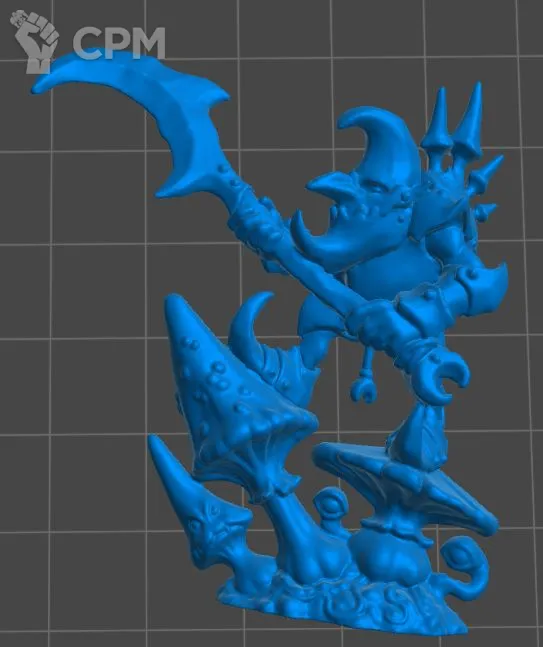Click the CPM watermark text
This screenshot has height=647, width=543.
[119, 43]
